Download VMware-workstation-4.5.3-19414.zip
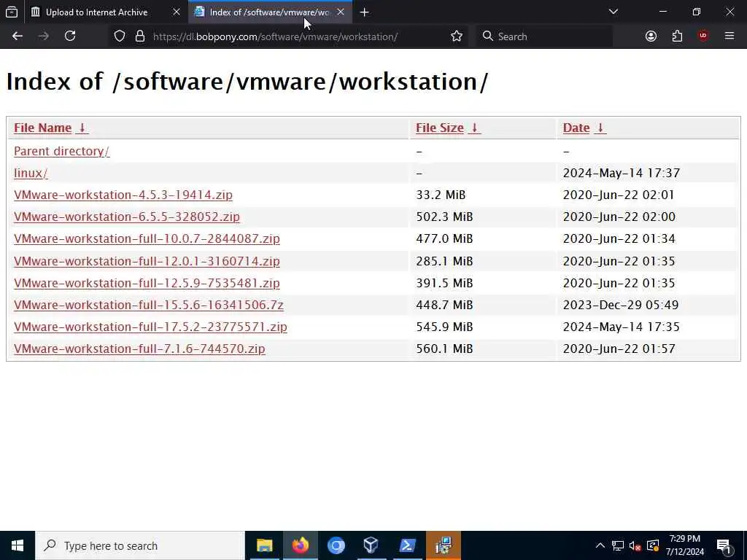The height and width of the screenshot is (560, 747). [123, 195]
